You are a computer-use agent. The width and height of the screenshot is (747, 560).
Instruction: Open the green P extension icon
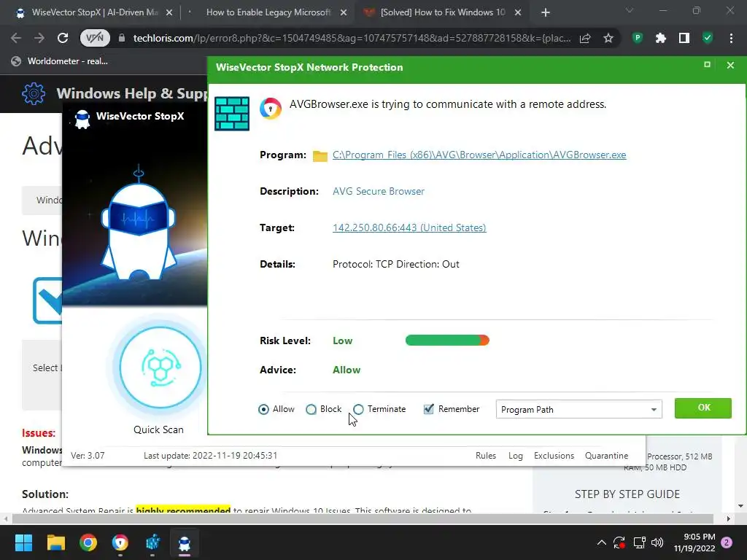point(638,38)
